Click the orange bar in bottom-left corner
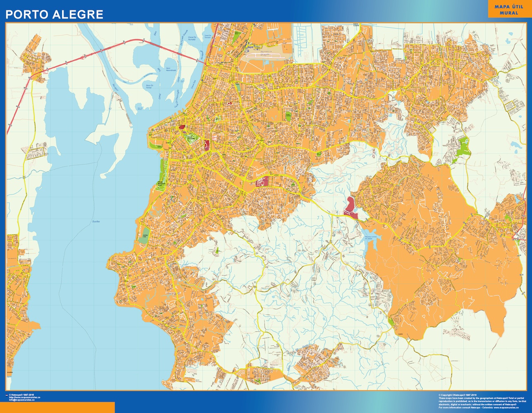Viewport: 532px width, 413px height. tap(57, 407)
